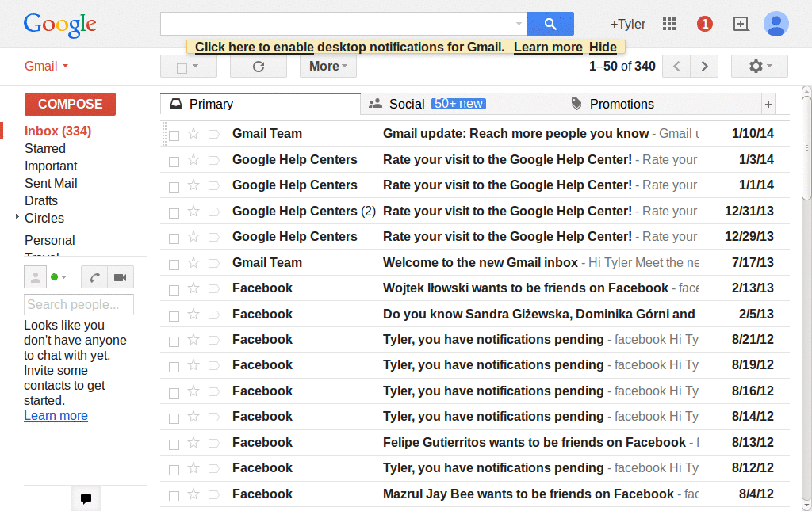Switch to the Primary tab

[260, 104]
